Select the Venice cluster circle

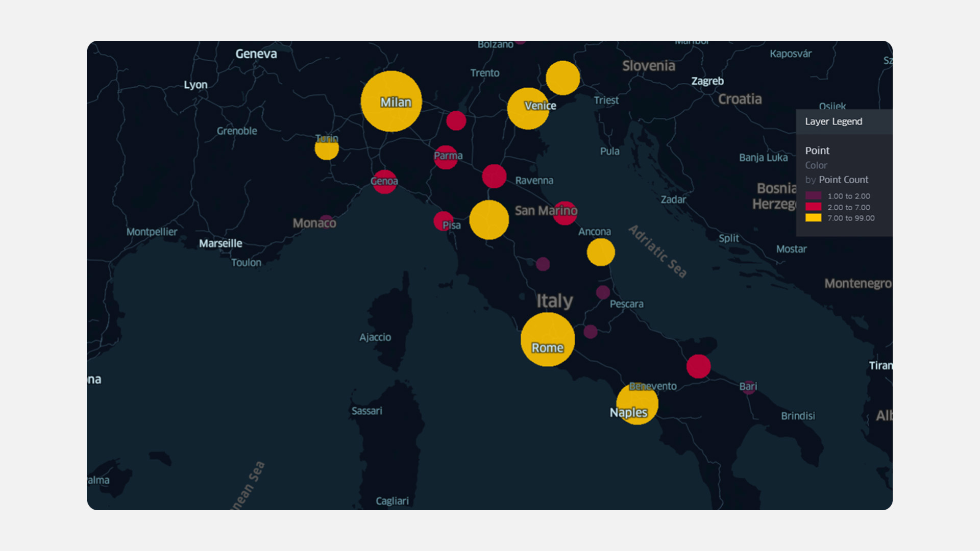(x=529, y=108)
